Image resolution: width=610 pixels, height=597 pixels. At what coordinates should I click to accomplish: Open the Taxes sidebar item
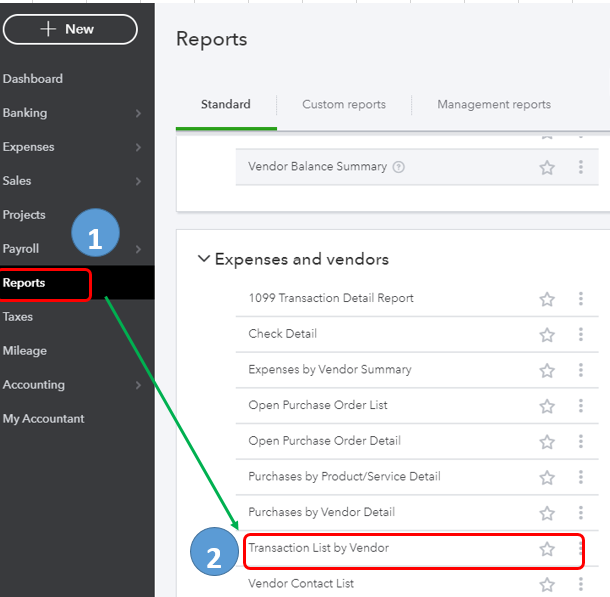click(x=18, y=317)
